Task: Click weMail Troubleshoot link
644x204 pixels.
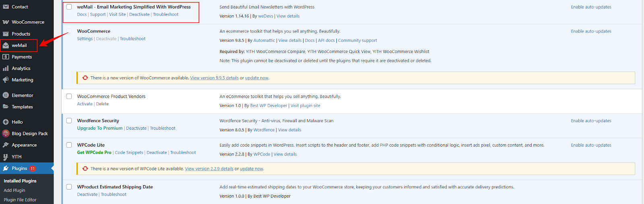Action: (166, 14)
